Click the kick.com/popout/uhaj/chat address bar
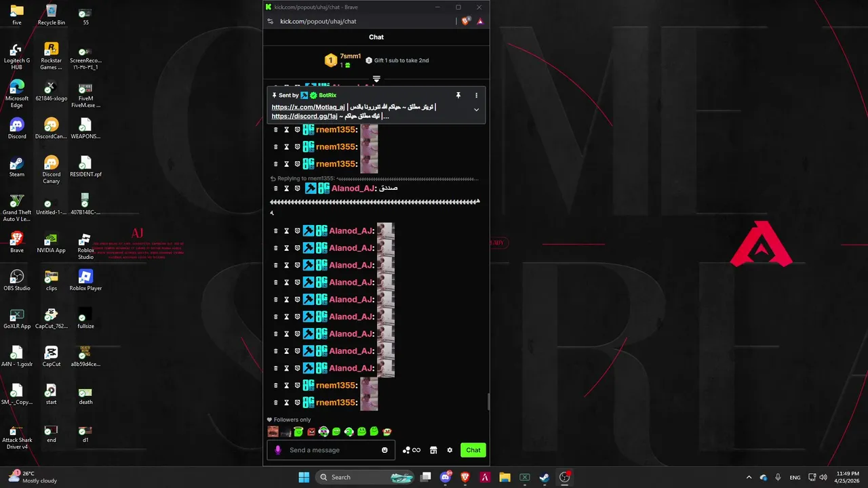868x488 pixels. pos(318,21)
